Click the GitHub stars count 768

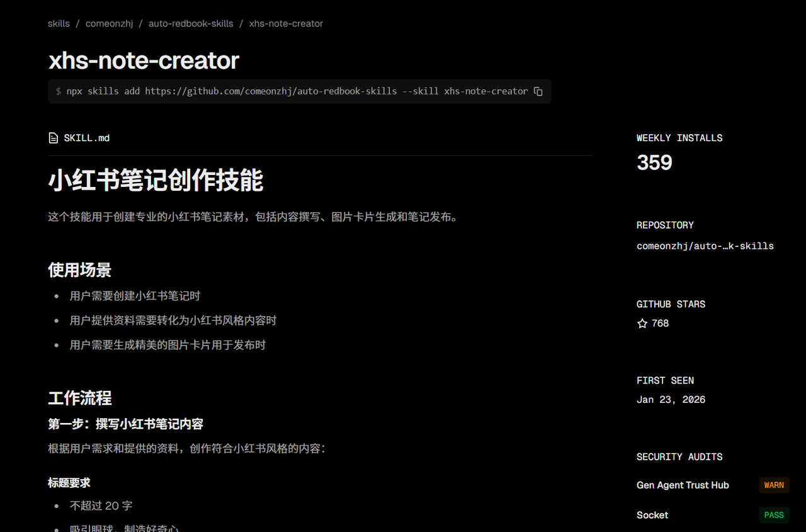pyautogui.click(x=661, y=324)
